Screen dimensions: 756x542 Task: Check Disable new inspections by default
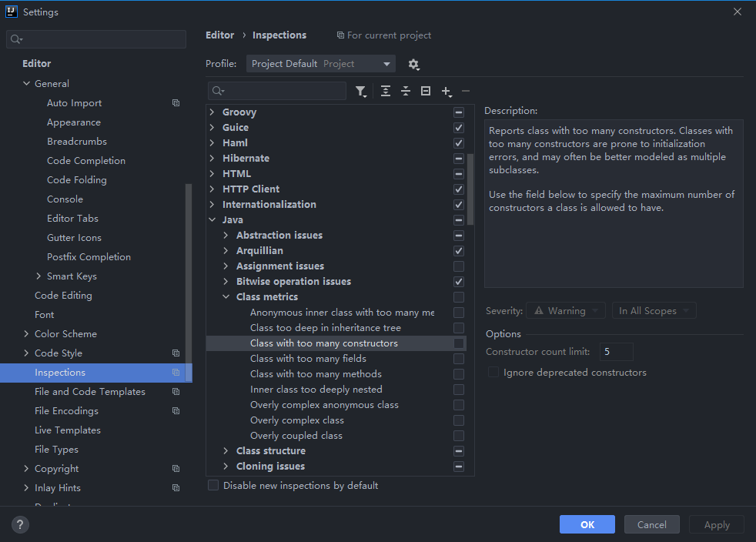click(x=214, y=486)
